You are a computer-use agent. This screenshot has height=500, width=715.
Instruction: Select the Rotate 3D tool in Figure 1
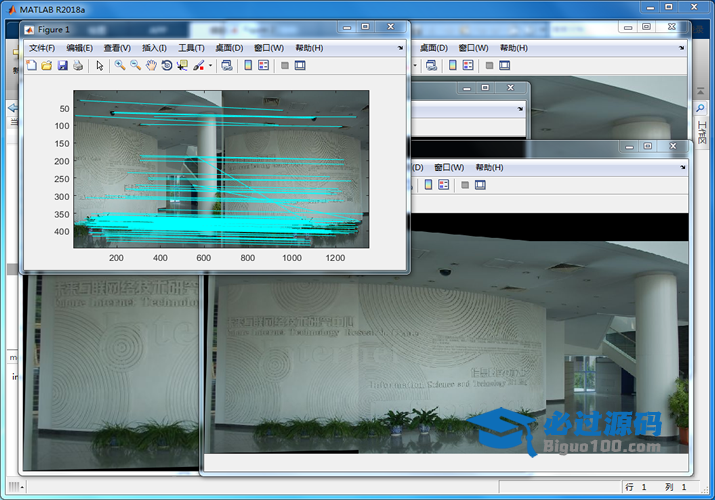(167, 66)
